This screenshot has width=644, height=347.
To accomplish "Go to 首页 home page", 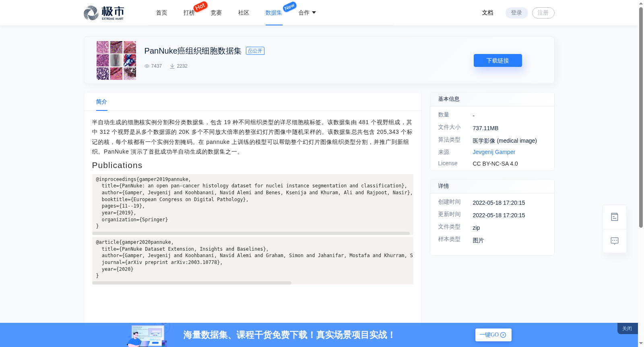I will [x=162, y=13].
